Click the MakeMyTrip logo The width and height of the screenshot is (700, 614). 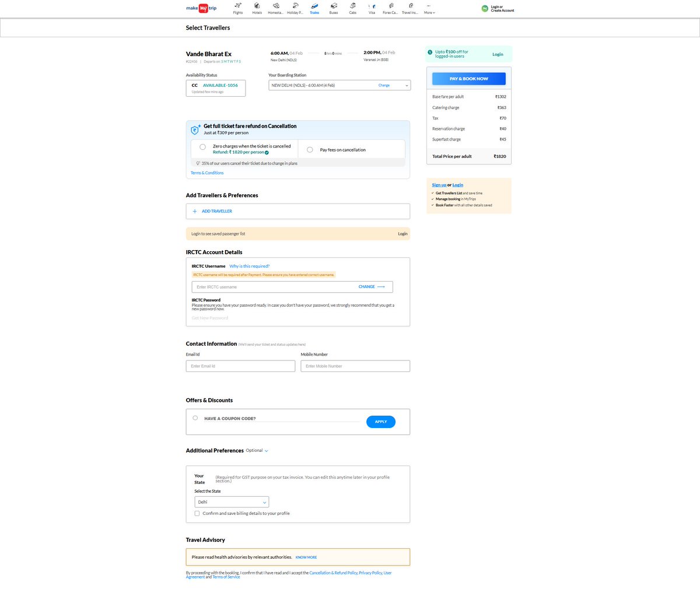pos(201,8)
